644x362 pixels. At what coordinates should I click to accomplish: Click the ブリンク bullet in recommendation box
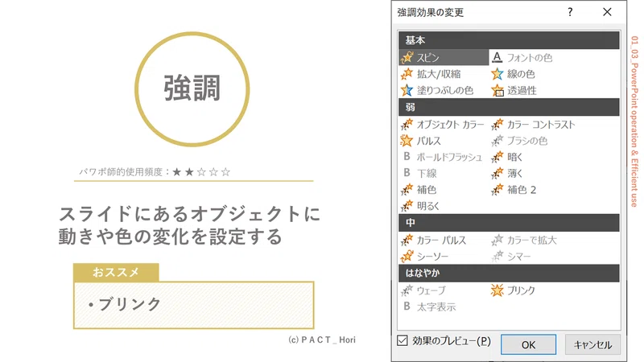click(x=125, y=304)
